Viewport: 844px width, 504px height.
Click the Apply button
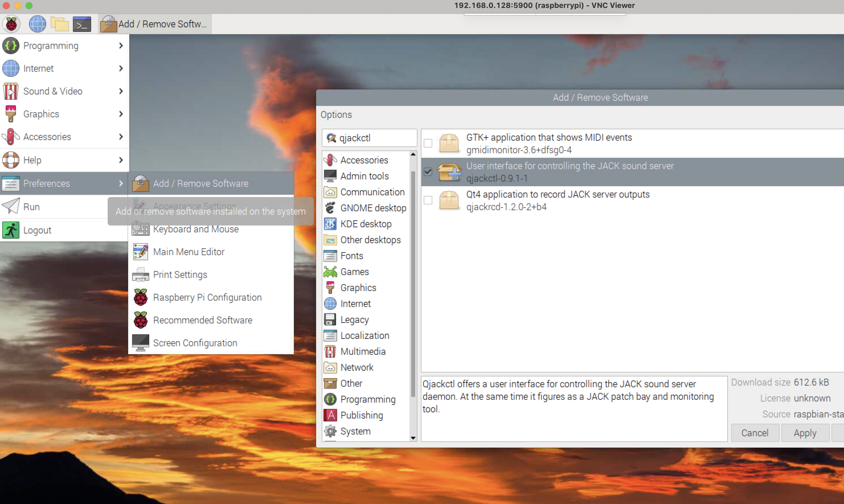[x=805, y=433]
